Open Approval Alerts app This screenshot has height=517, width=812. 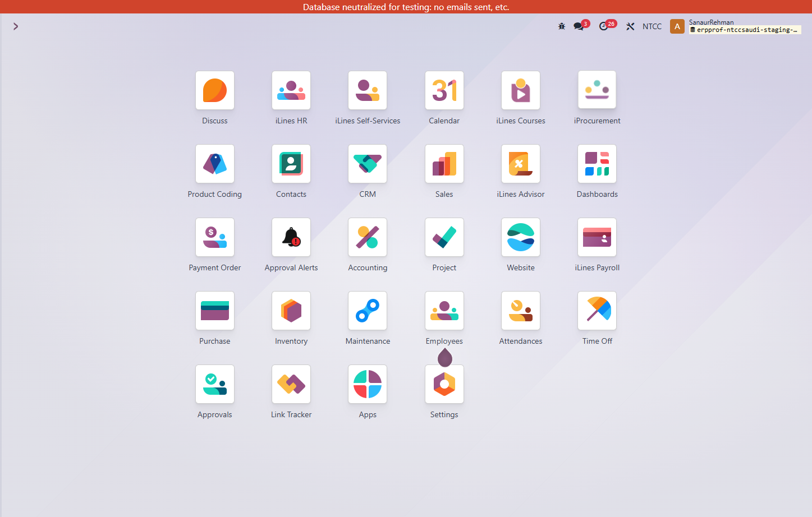(x=291, y=237)
